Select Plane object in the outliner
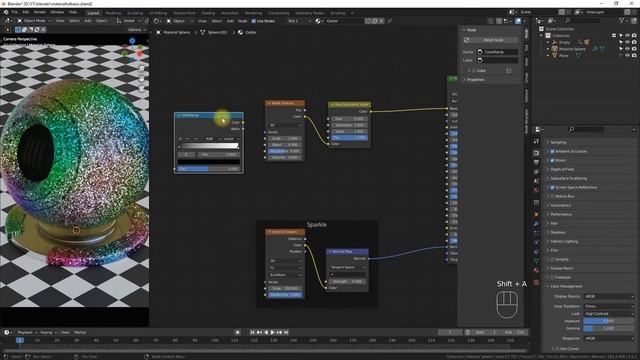Viewport: 640px width, 360px height. [x=564, y=56]
